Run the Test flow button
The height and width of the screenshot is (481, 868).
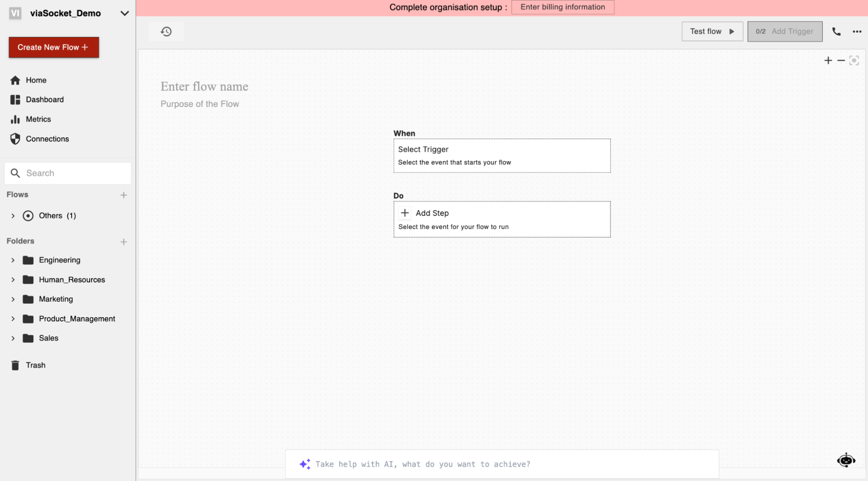point(712,31)
